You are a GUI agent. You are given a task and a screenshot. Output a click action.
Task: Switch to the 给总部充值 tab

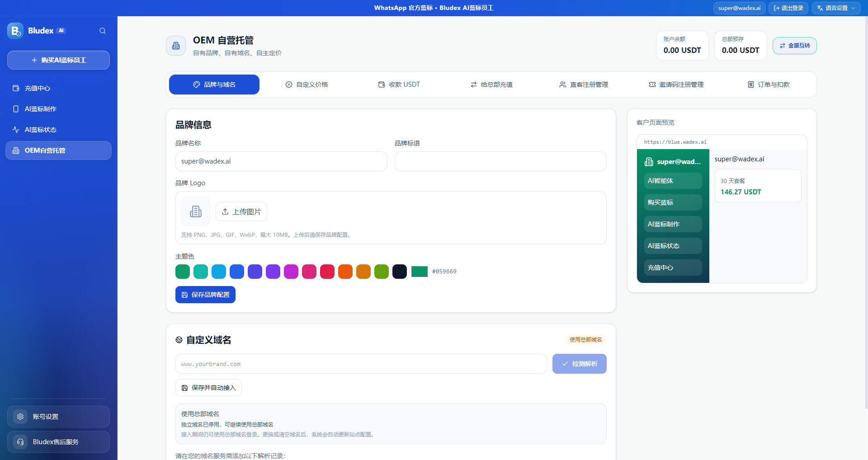491,84
